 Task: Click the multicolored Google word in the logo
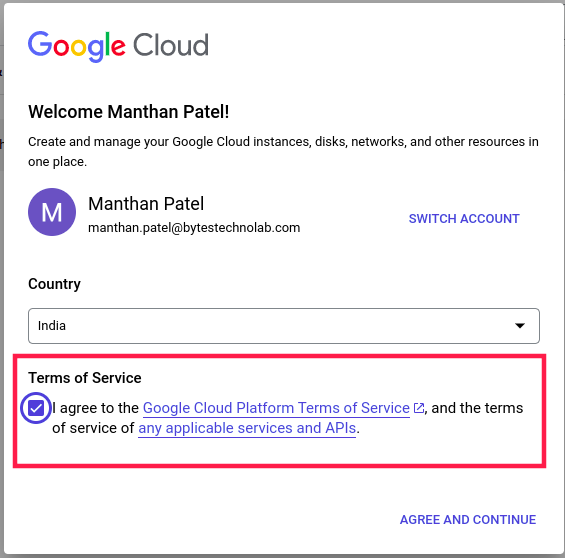pos(77,46)
